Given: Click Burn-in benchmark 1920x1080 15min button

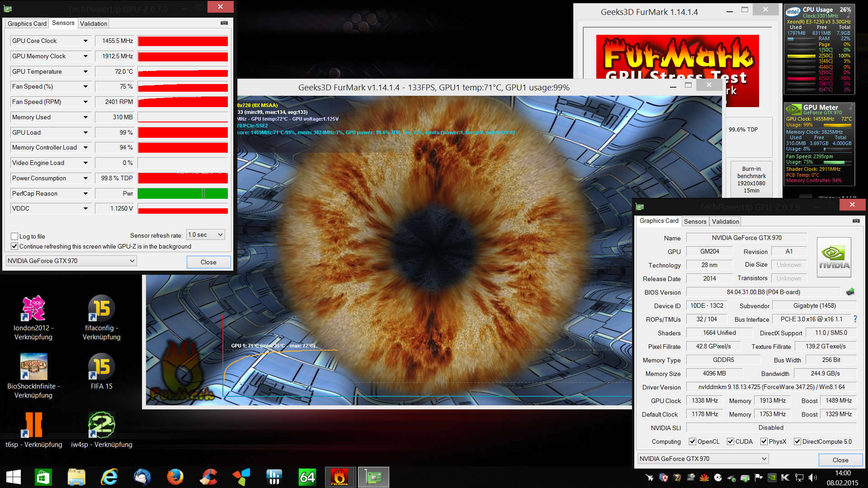Looking at the screenshot, I should click(x=751, y=179).
